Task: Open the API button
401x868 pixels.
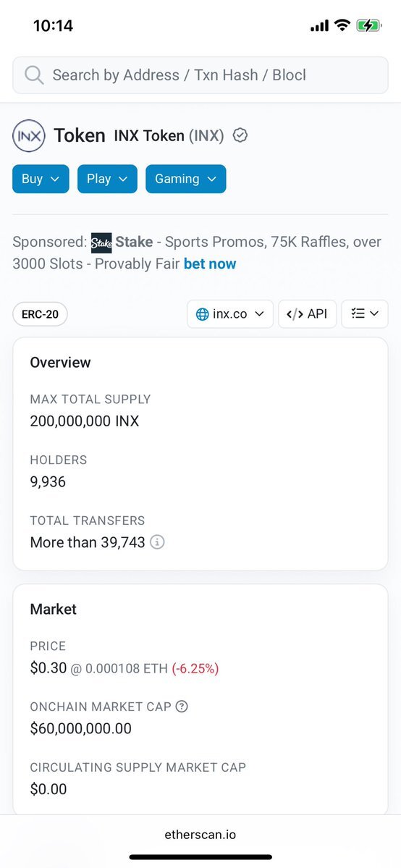Action: pos(308,314)
